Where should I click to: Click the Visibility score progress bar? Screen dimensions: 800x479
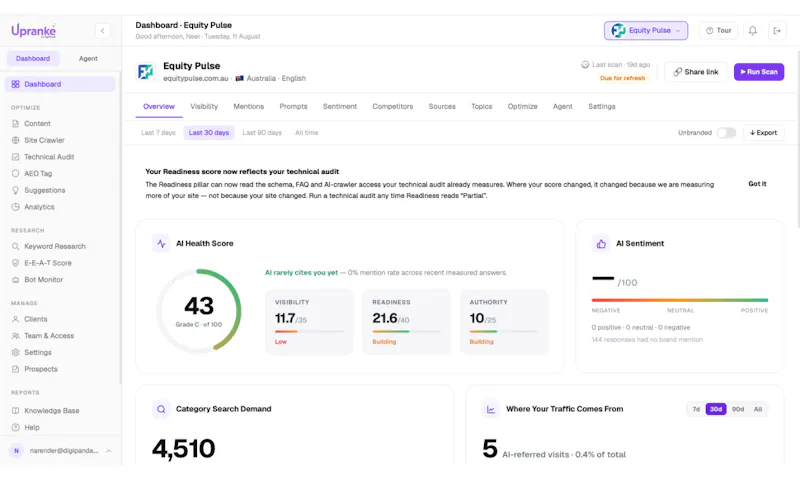pos(309,332)
